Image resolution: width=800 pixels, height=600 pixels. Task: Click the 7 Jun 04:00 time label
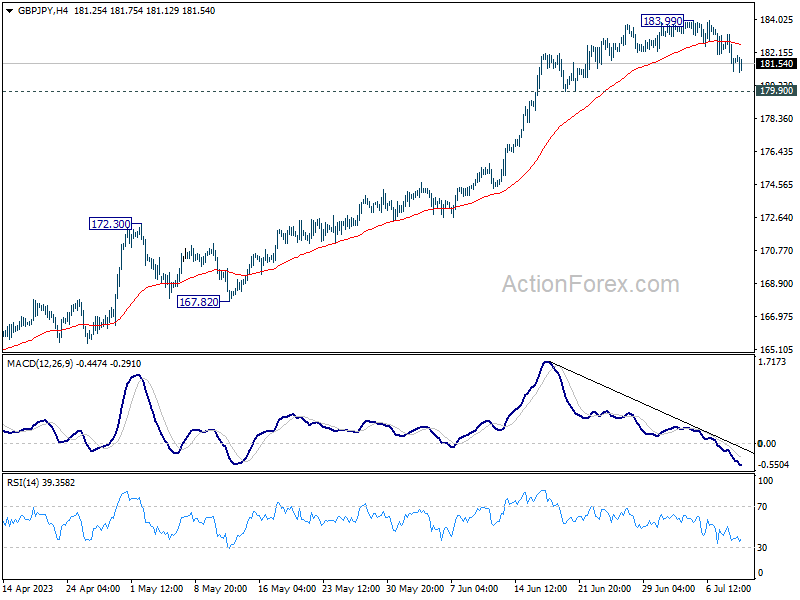coord(474,589)
